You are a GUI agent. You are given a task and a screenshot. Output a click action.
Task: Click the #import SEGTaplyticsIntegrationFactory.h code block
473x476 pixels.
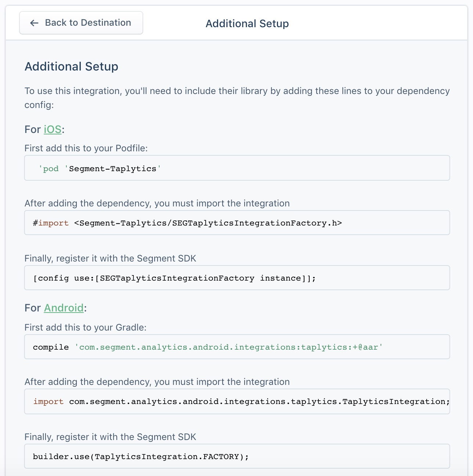point(237,223)
